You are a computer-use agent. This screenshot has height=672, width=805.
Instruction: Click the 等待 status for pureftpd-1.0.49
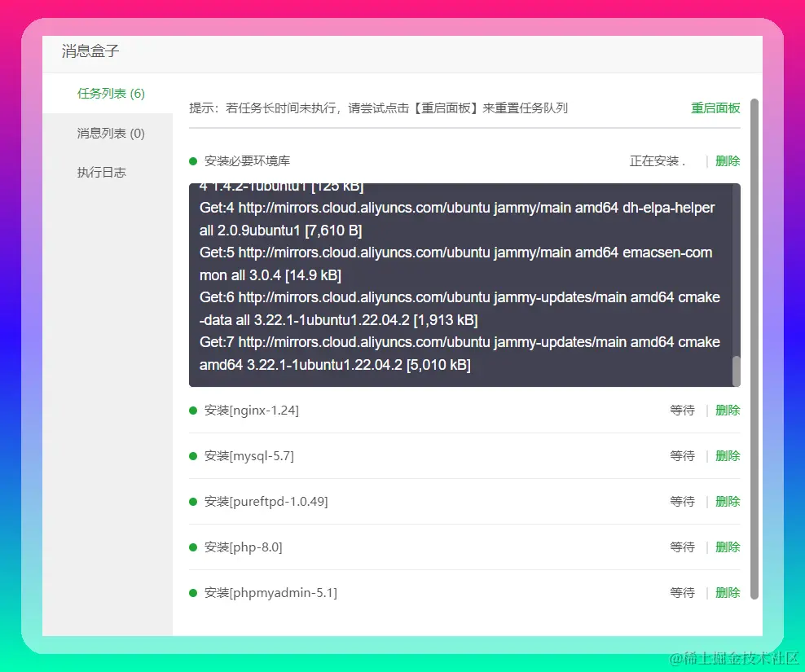tap(682, 502)
